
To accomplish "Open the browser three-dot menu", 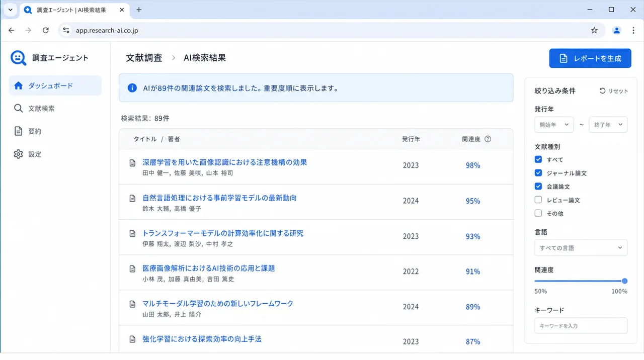I will [x=633, y=30].
